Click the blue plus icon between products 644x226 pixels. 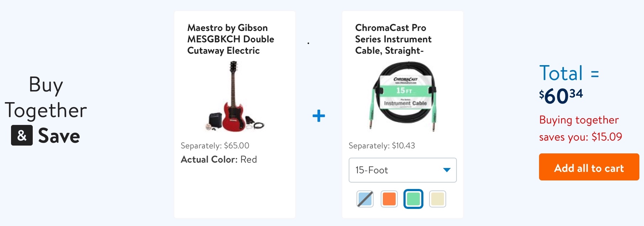pyautogui.click(x=318, y=116)
